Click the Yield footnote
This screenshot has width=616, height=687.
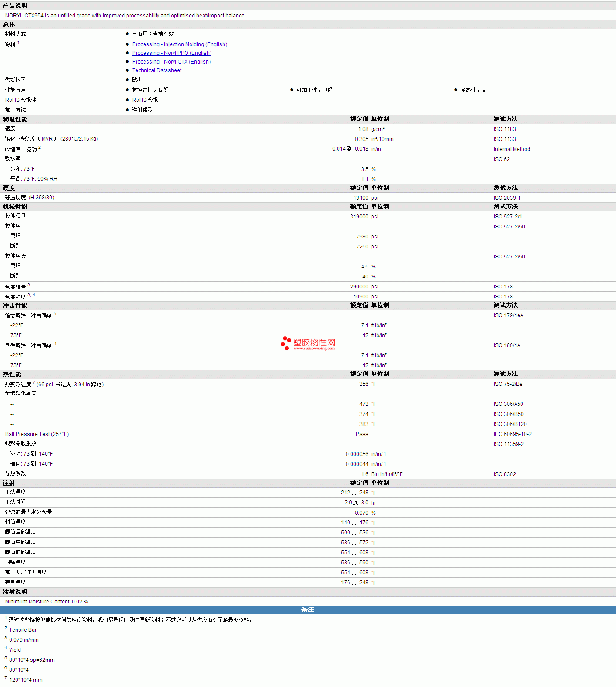tap(15, 650)
